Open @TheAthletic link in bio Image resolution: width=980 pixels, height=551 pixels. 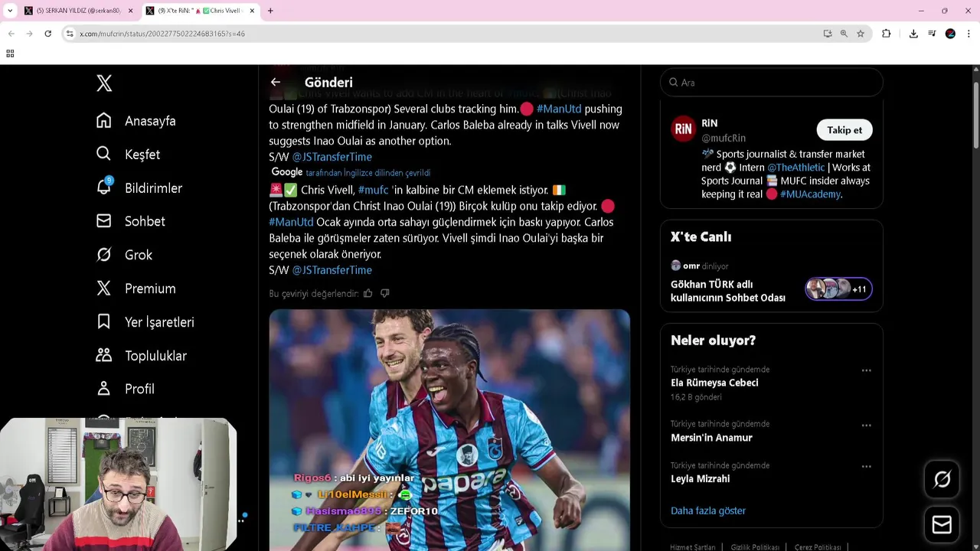pyautogui.click(x=796, y=167)
